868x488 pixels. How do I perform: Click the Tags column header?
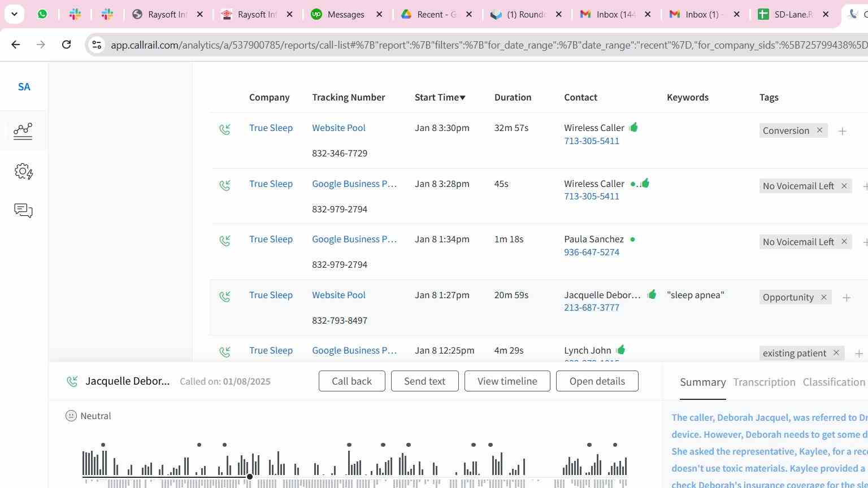click(769, 97)
